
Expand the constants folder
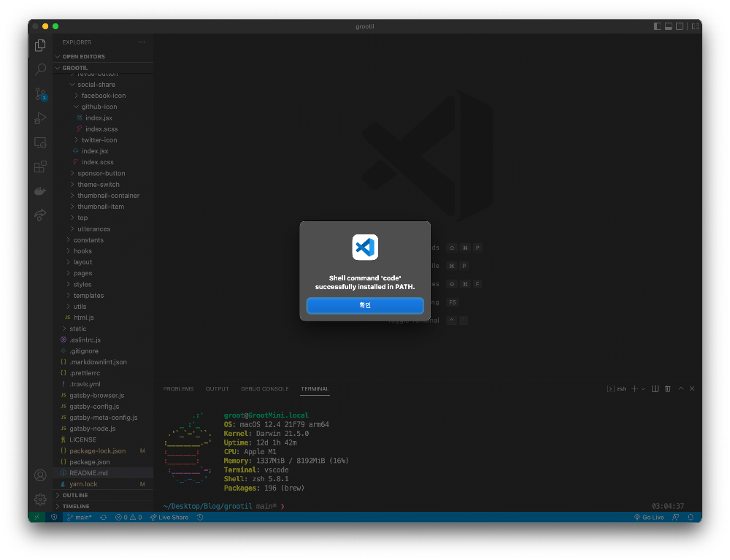pyautogui.click(x=103, y=240)
